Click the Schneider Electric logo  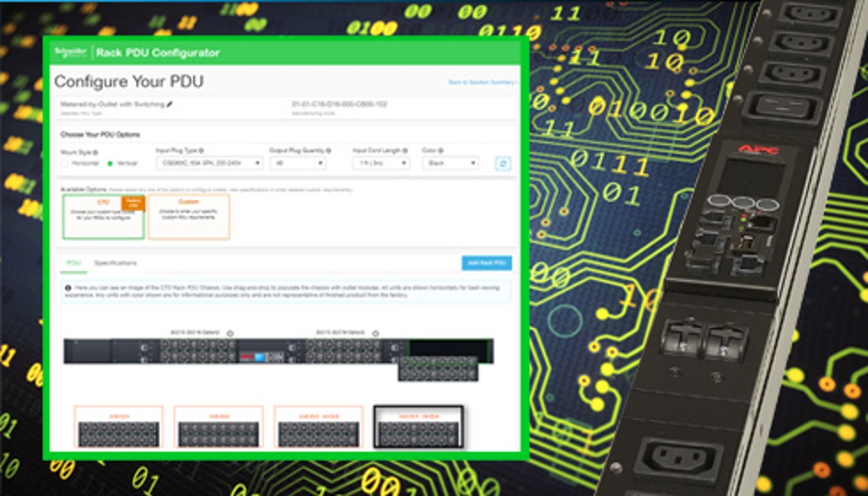[x=71, y=52]
